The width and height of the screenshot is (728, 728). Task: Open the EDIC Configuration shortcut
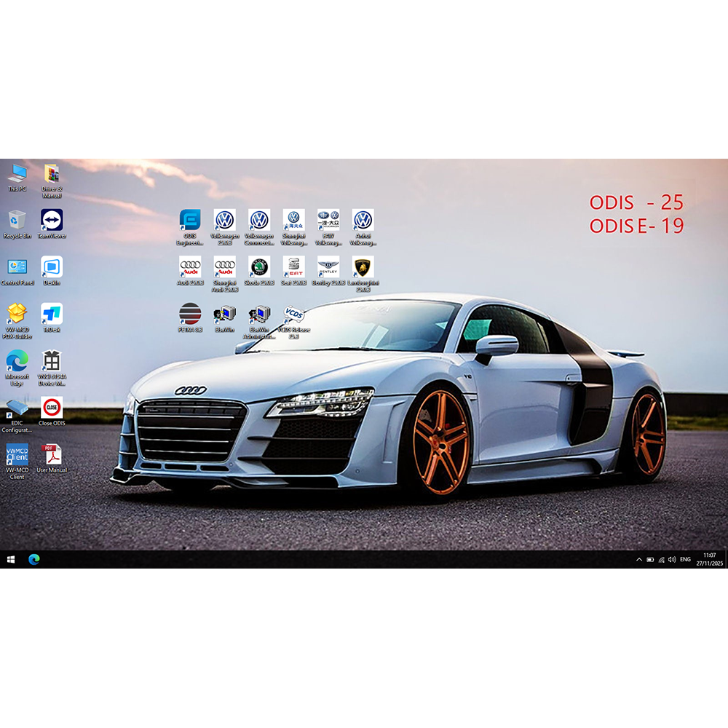[x=17, y=408]
